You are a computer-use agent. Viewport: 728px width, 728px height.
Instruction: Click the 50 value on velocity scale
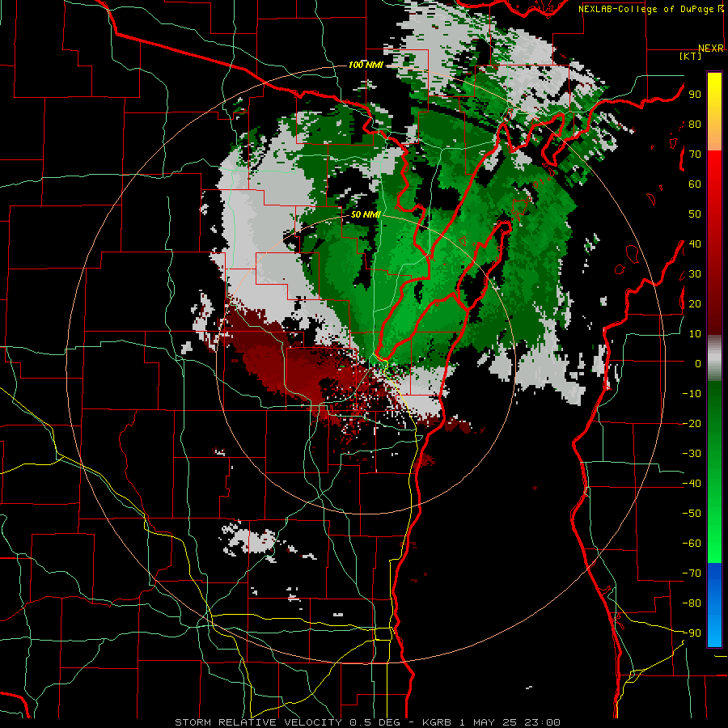point(695,214)
